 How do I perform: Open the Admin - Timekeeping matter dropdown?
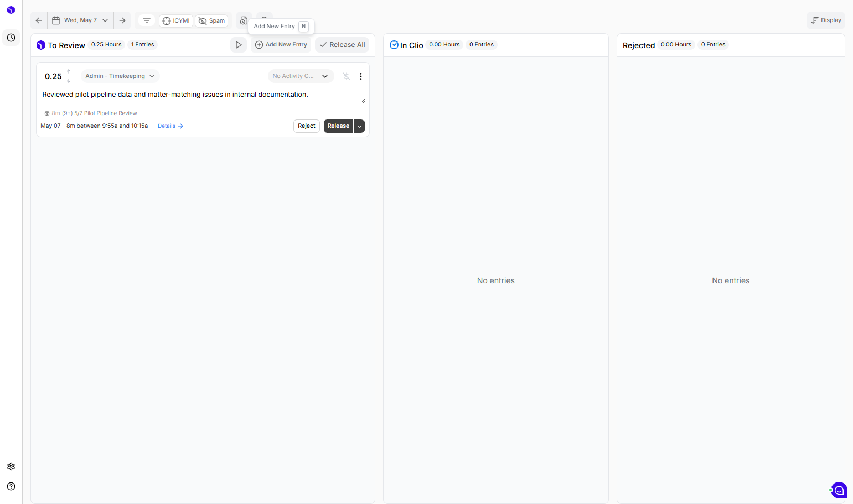[x=120, y=76]
